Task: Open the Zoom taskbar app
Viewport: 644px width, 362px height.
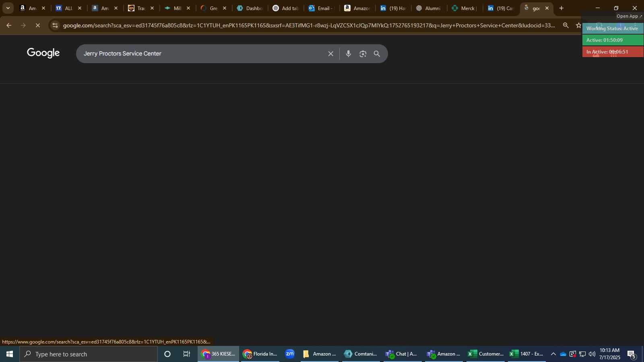Action: [x=290, y=354]
